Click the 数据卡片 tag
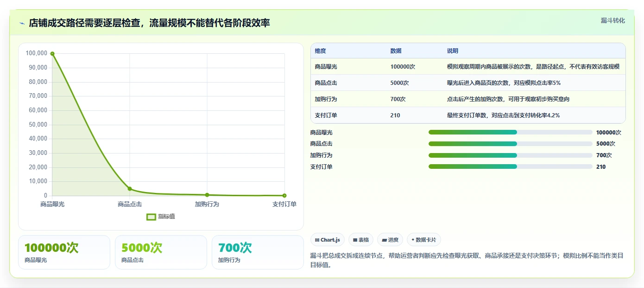The height and width of the screenshot is (288, 644). pyautogui.click(x=424, y=240)
